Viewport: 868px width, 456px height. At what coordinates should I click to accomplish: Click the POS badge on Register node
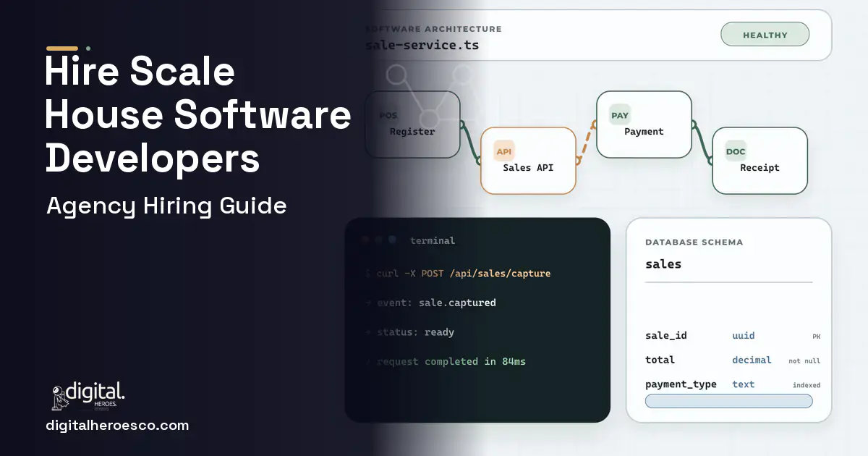pos(388,115)
